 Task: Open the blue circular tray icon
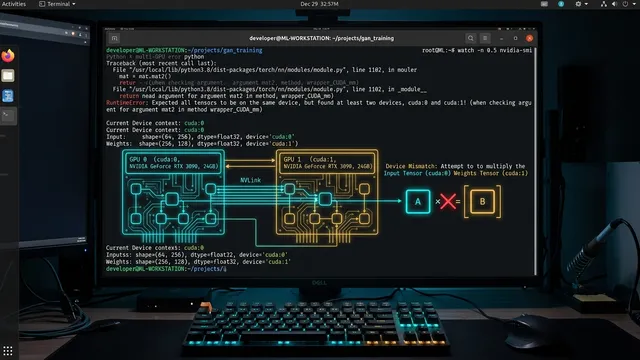click(x=561, y=4)
